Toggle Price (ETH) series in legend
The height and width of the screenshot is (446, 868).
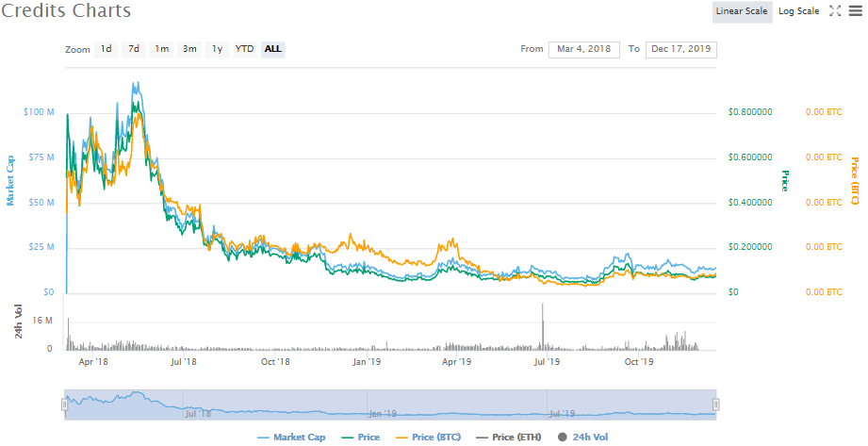(509, 438)
